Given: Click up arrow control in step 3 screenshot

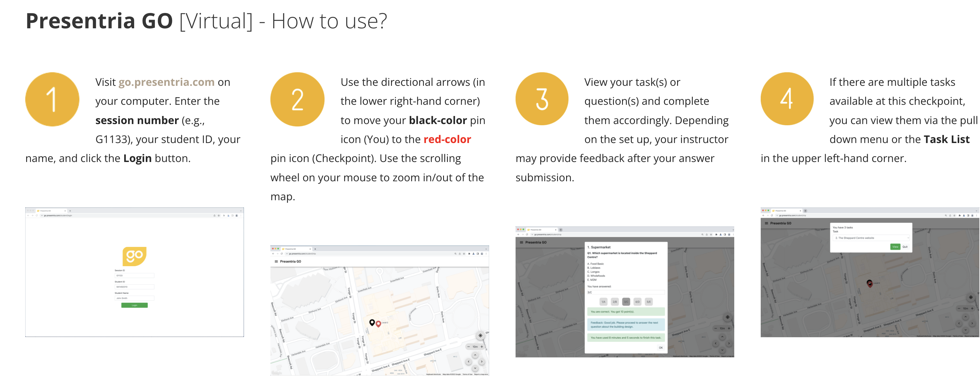Looking at the screenshot, I should pyautogui.click(x=722, y=337).
